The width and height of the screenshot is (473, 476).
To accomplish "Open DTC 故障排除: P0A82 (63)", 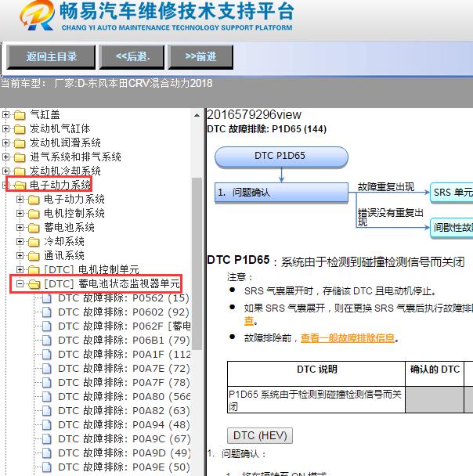I will [124, 411].
